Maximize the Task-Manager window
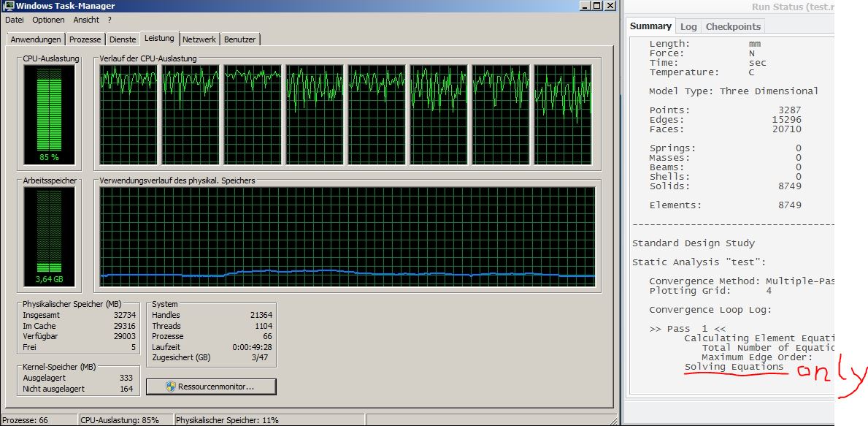868x426 pixels. [596, 6]
